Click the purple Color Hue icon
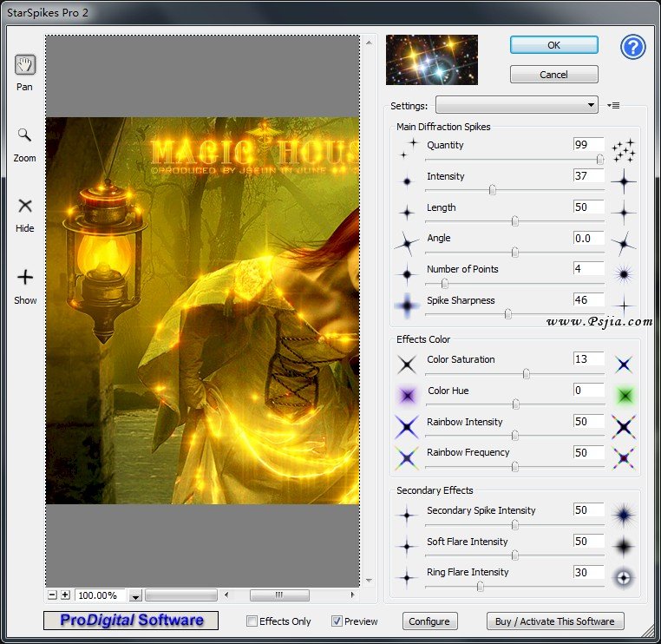 (407, 396)
